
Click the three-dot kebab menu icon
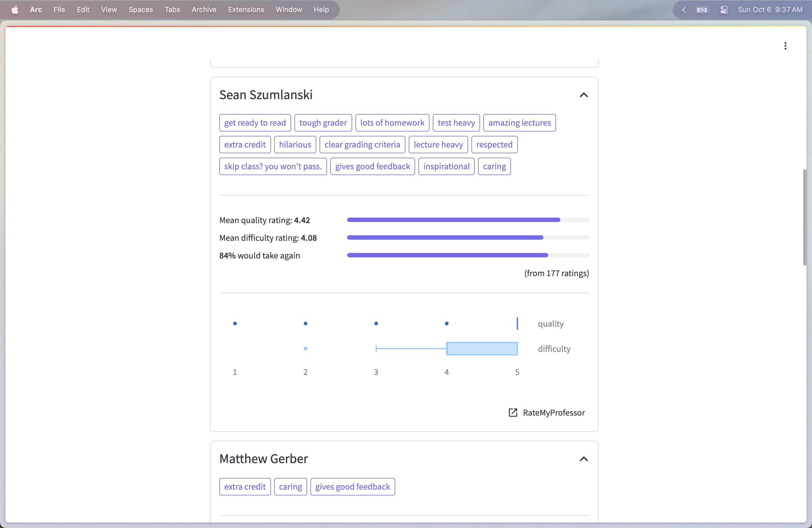pyautogui.click(x=785, y=46)
